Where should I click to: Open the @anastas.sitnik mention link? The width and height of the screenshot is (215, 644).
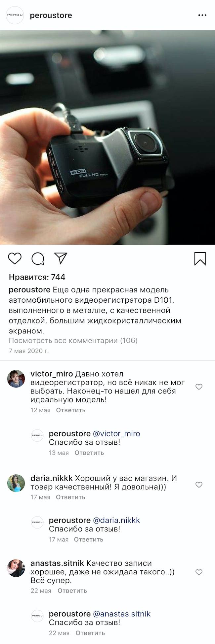(x=122, y=614)
